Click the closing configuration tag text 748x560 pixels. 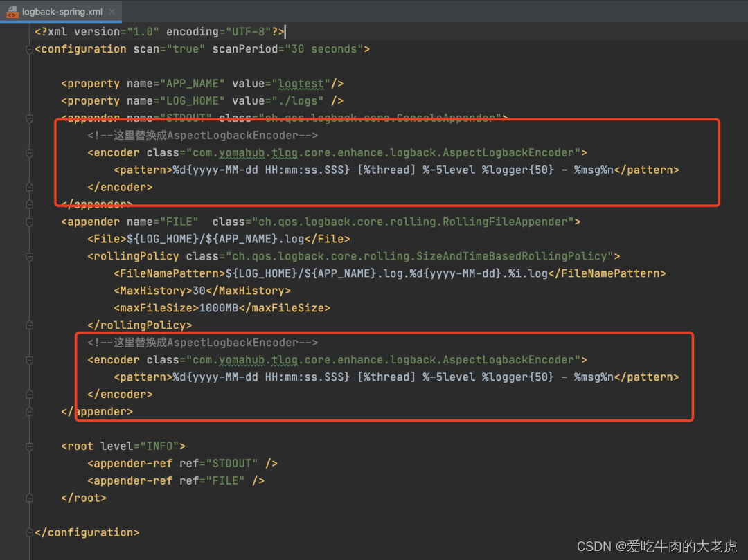point(87,532)
